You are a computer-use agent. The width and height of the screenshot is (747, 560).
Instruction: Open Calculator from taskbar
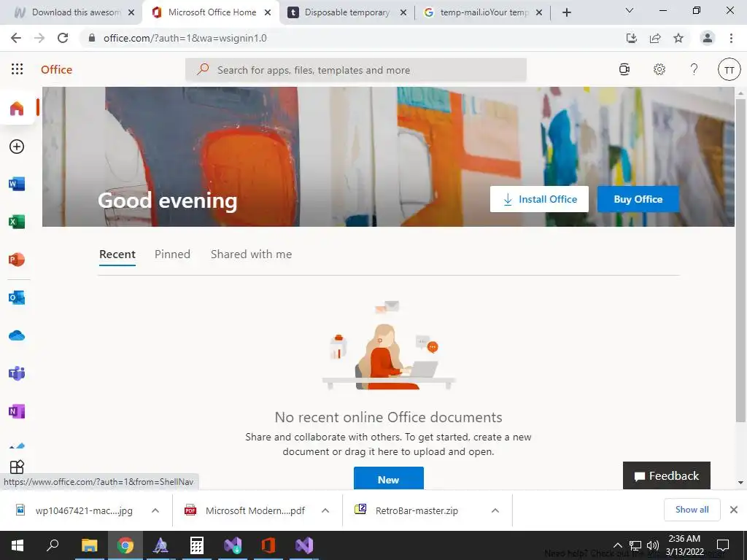tap(197, 545)
